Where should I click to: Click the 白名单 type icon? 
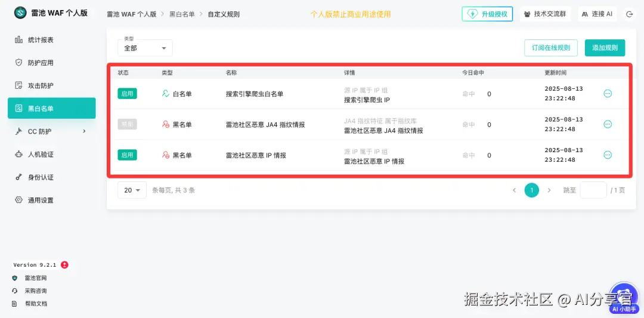click(166, 94)
